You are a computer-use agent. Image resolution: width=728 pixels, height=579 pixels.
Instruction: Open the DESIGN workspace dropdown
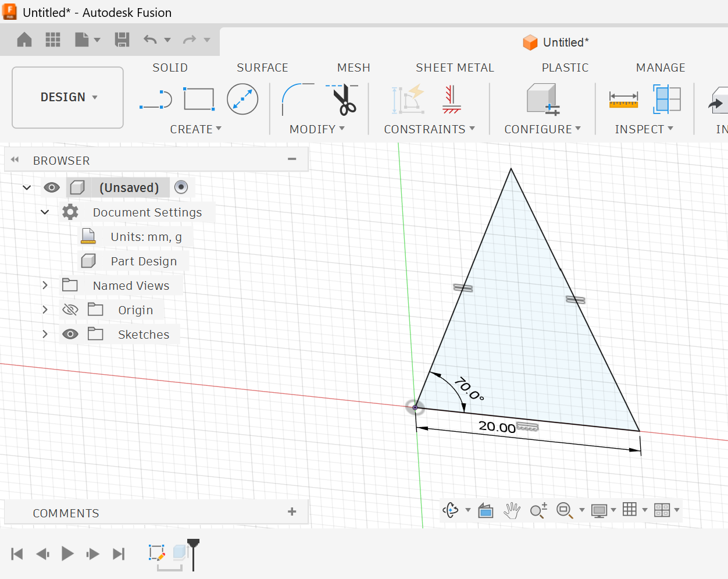point(68,97)
